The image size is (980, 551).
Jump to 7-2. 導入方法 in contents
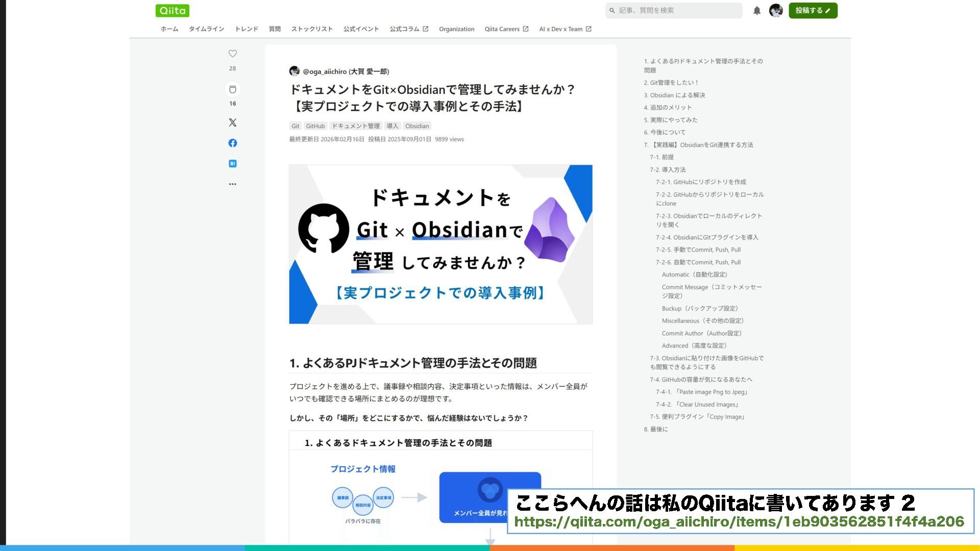[668, 169]
